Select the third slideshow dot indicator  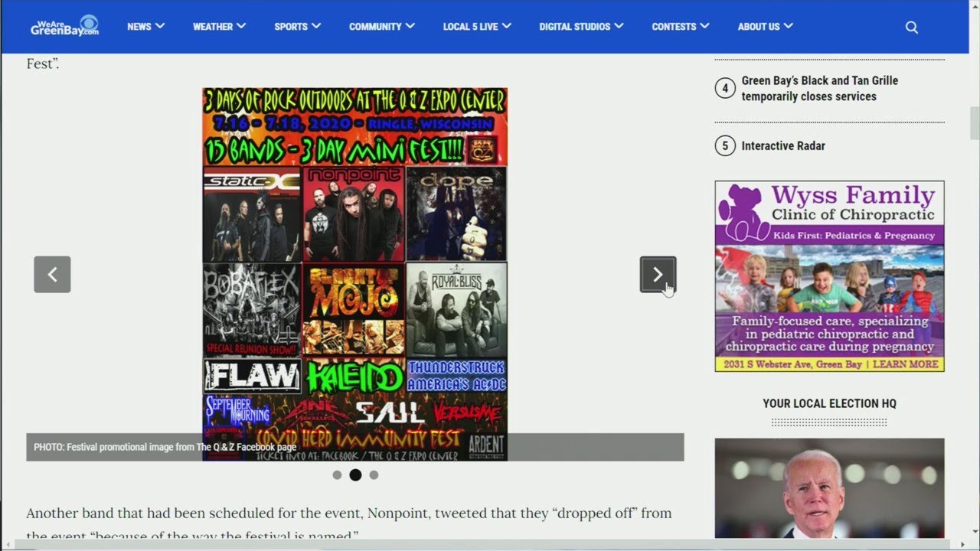(x=374, y=475)
